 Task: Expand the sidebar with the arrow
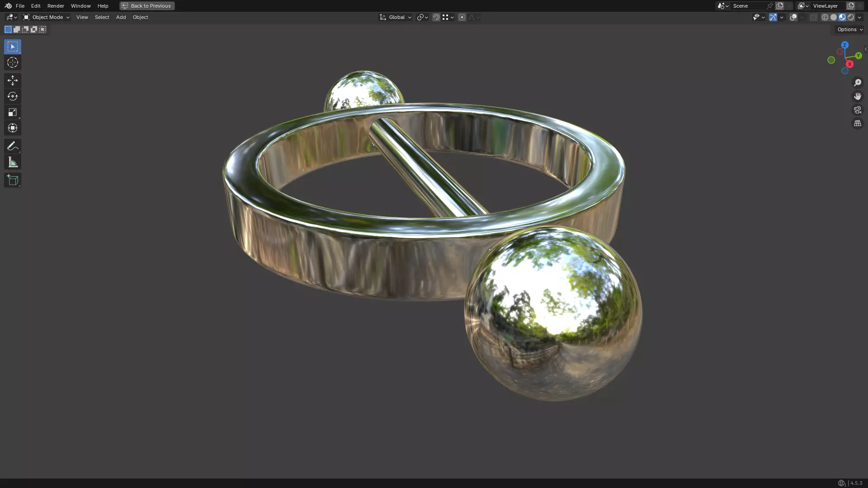[865, 49]
